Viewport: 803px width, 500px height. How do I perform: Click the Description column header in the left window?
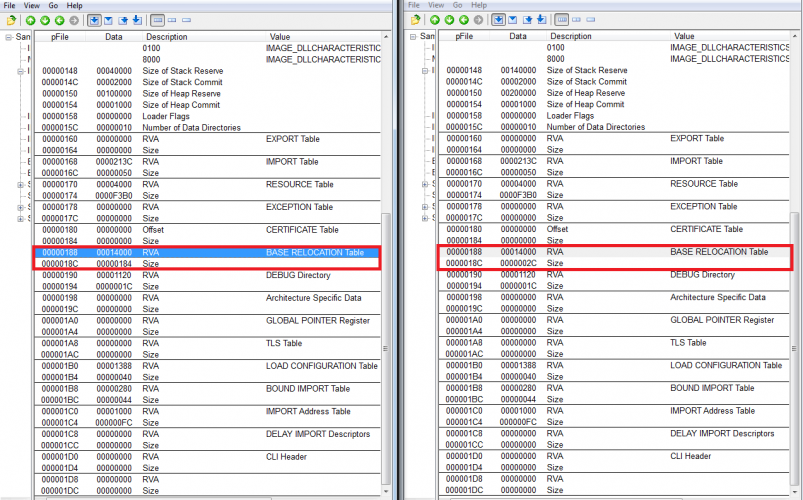[166, 36]
